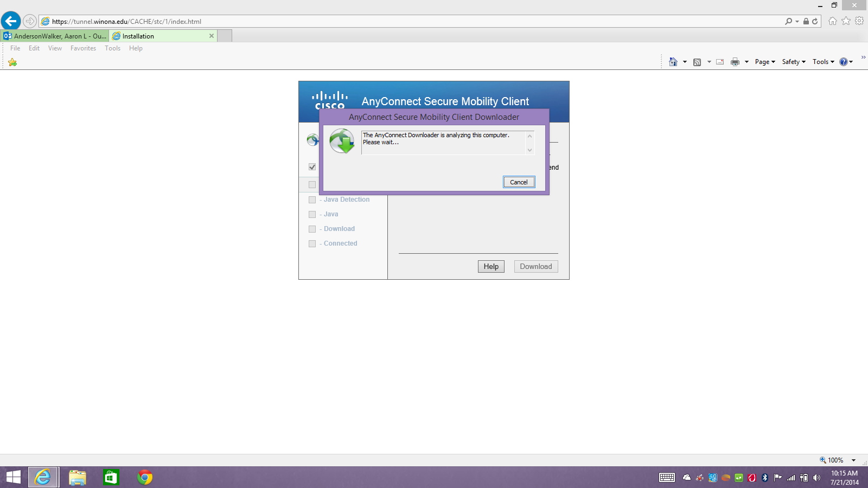Screen dimensions: 868x488
Task: Toggle the Java Detection checkbox
Action: pos(312,200)
